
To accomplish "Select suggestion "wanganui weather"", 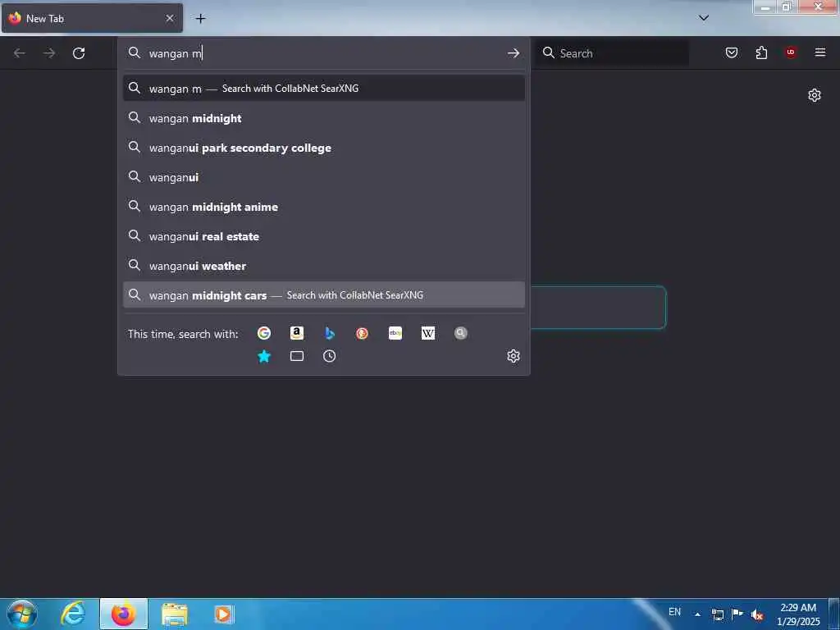I will pyautogui.click(x=323, y=265).
